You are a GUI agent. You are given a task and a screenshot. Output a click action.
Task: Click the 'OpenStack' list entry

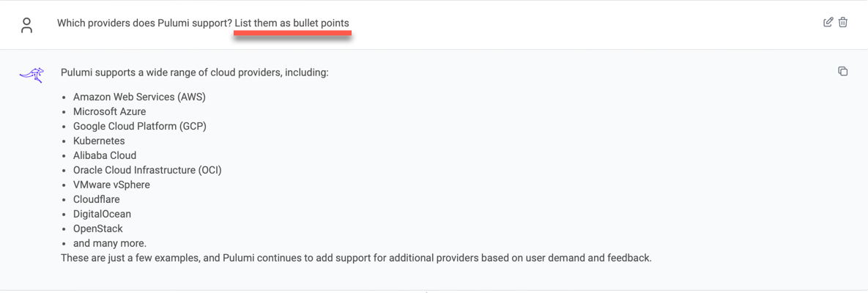[x=98, y=229]
